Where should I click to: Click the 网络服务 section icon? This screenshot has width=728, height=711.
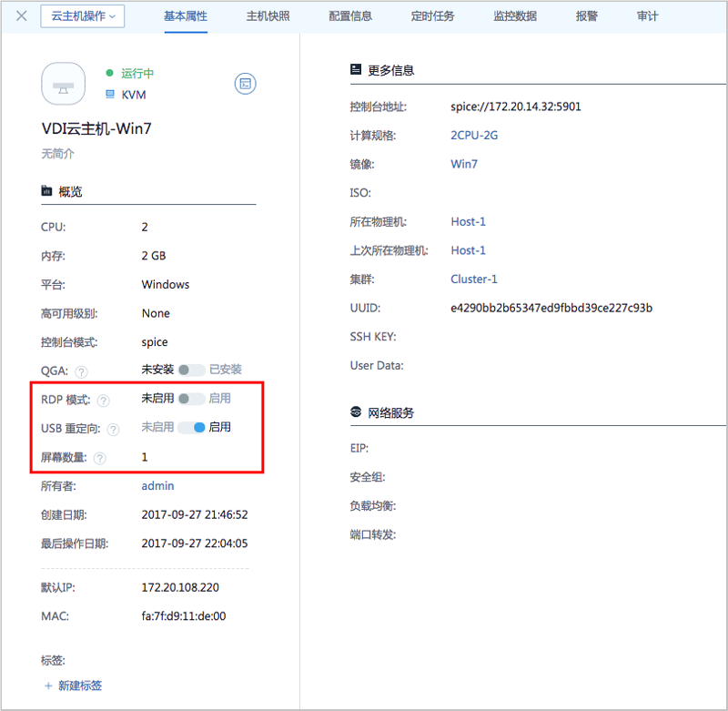356,411
